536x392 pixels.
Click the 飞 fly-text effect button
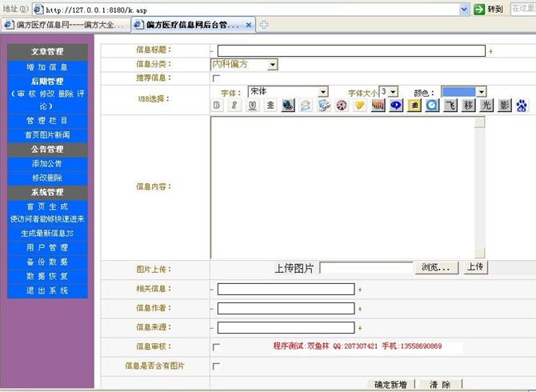point(450,106)
